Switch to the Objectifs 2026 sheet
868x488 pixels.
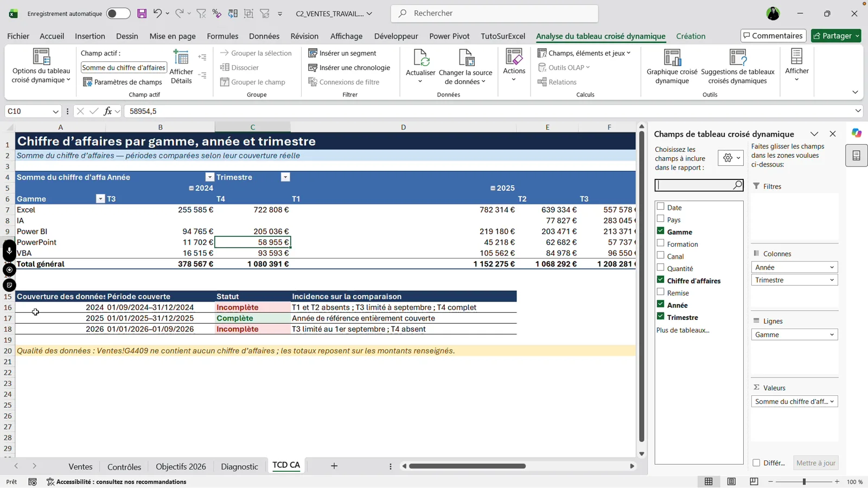tap(181, 466)
